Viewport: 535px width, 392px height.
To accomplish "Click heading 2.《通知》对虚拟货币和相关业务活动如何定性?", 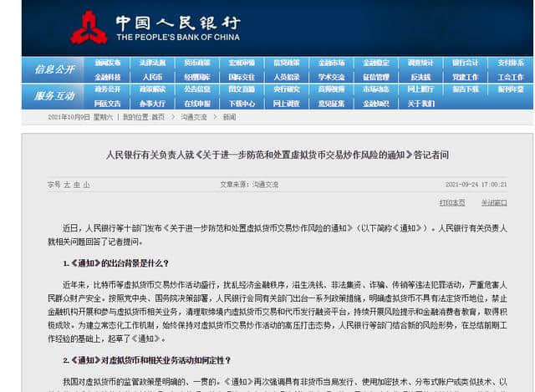I will (147, 360).
